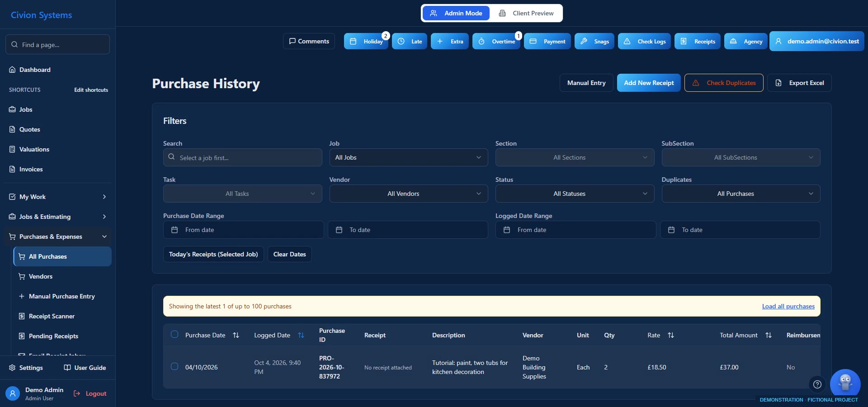Go to Dashboard in sidebar
Image resolution: width=868 pixels, height=407 pixels.
pos(57,70)
